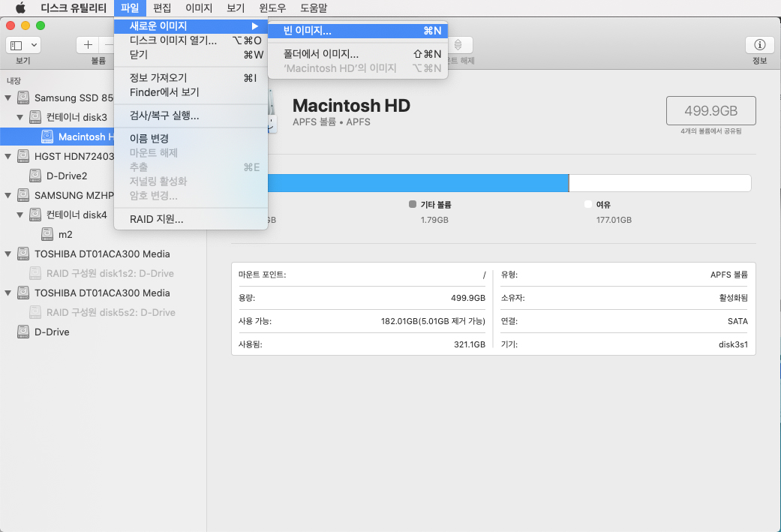This screenshot has width=781, height=532.
Task: Choose 정보 가져오기 menu item
Action: point(191,78)
